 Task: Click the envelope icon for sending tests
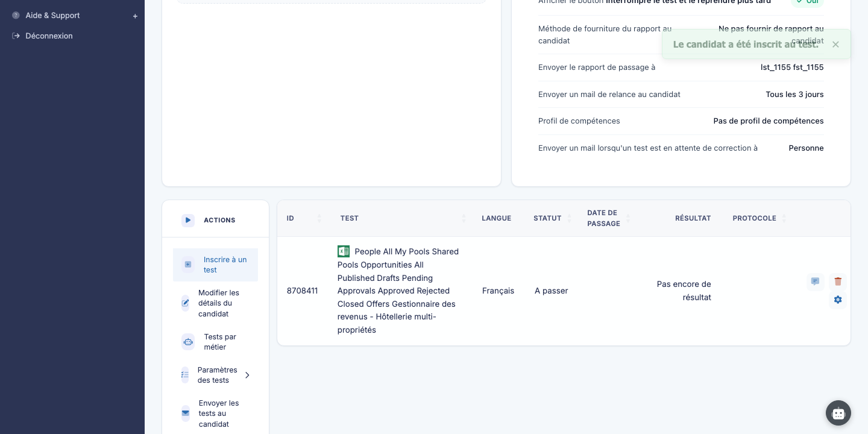(x=186, y=414)
